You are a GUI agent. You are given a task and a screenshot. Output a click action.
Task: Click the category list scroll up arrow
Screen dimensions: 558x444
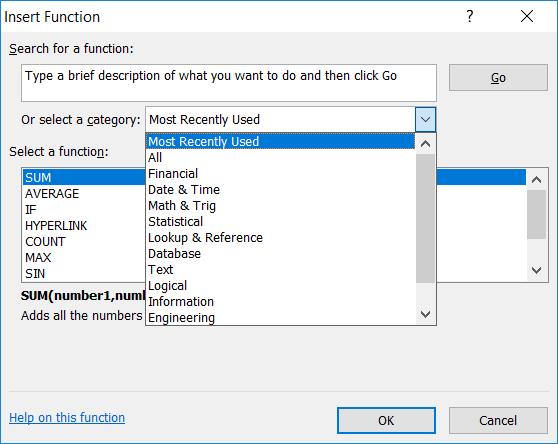(425, 144)
